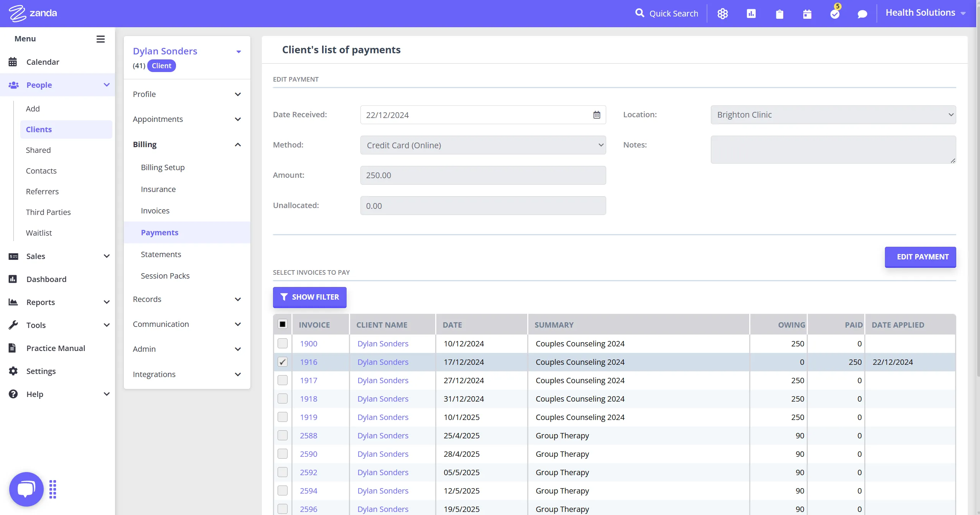The height and width of the screenshot is (515, 980).
Task: Click the EDIT PAYMENT button
Action: [920, 257]
